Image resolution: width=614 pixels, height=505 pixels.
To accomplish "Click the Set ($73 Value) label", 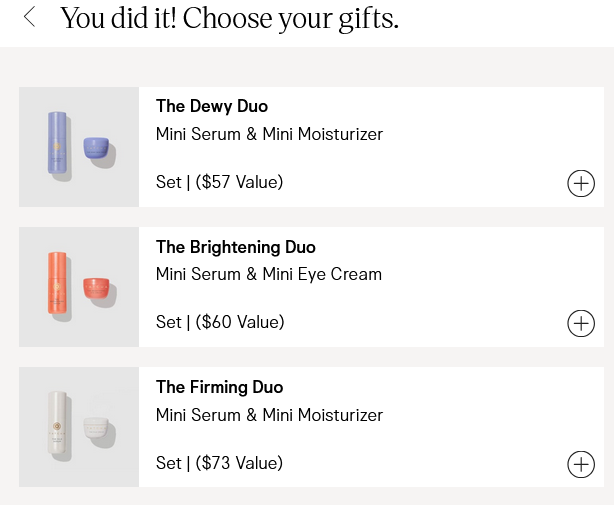I will pyautogui.click(x=220, y=463).
